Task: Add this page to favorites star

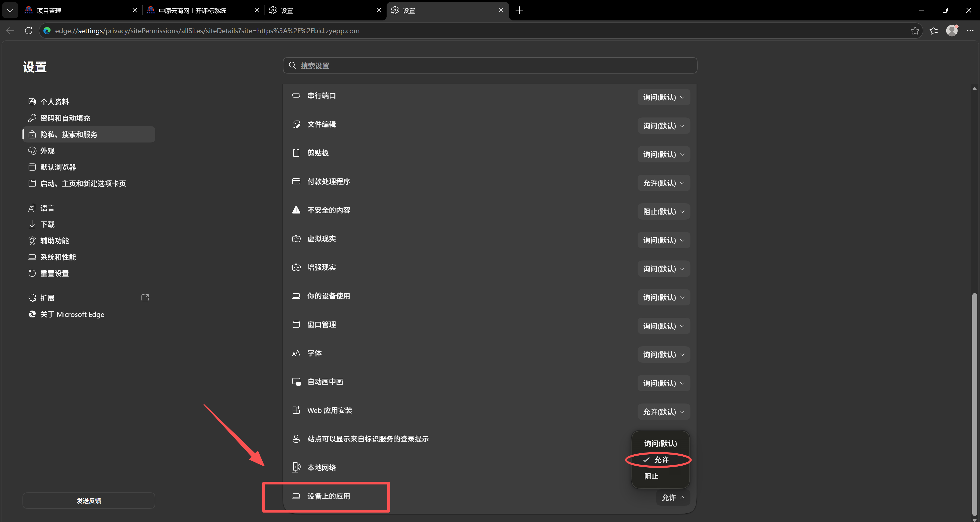Action: point(915,31)
